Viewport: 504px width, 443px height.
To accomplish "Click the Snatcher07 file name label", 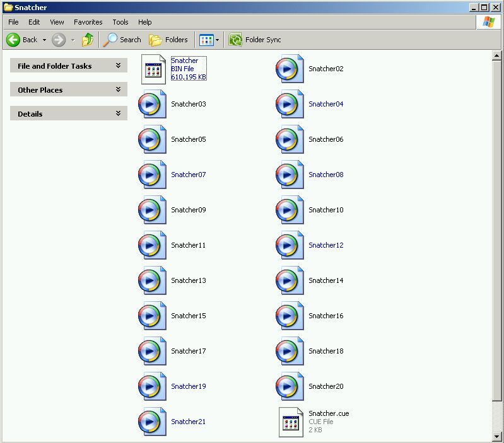I will click(188, 175).
